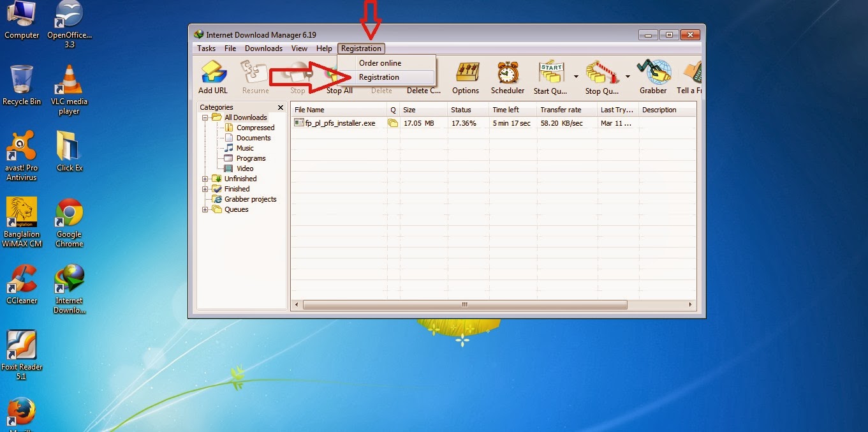Open Internet Download Manager desktop shortcut
The height and width of the screenshot is (432, 868).
pos(70,289)
